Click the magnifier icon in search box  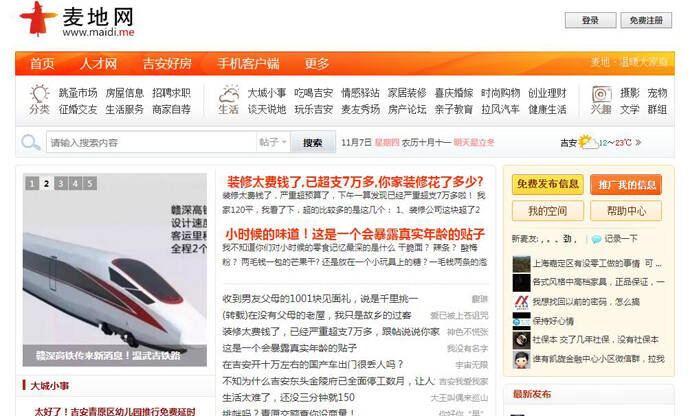[x=34, y=142]
